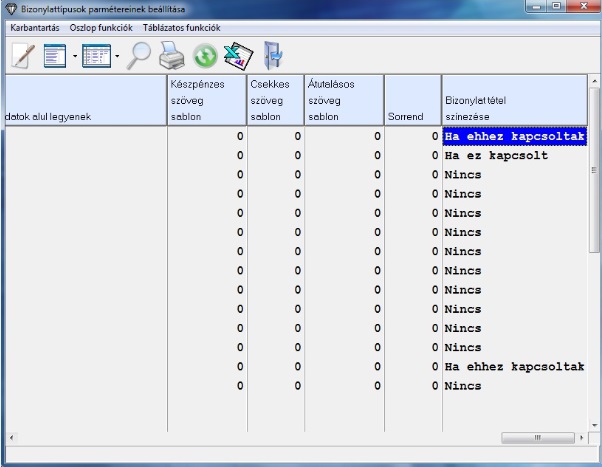Click the vertical scrollbar down arrow
The image size is (602, 467).
coord(594,423)
